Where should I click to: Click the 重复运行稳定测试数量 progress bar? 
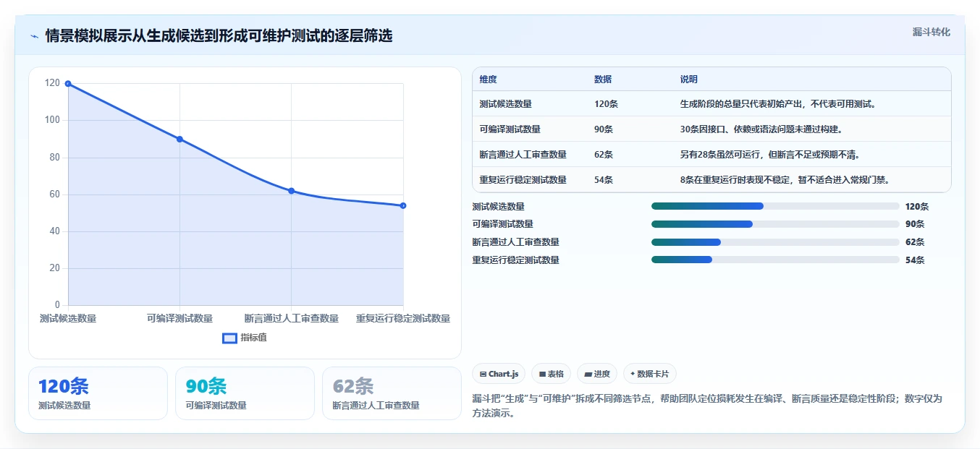point(775,260)
